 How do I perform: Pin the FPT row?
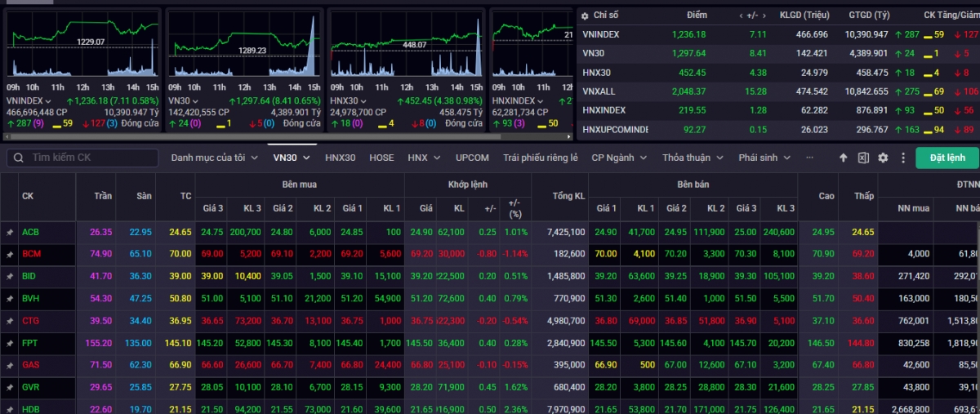10,343
